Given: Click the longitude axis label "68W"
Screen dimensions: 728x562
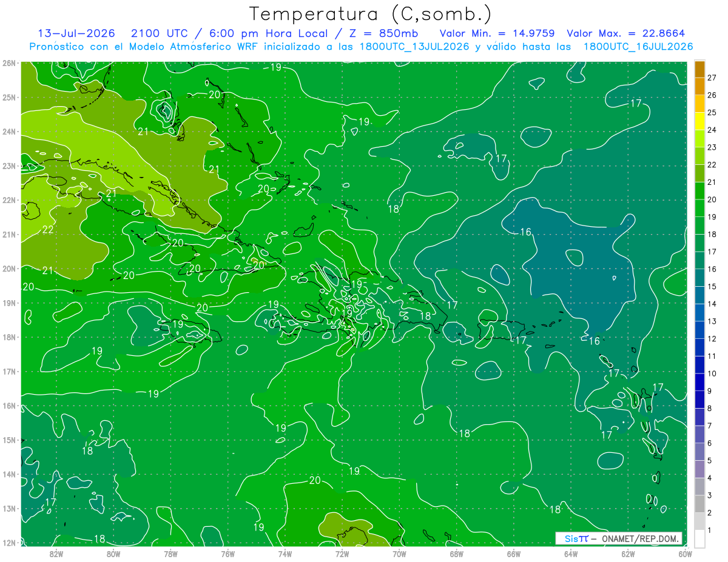Looking at the screenshot, I should 457,553.
